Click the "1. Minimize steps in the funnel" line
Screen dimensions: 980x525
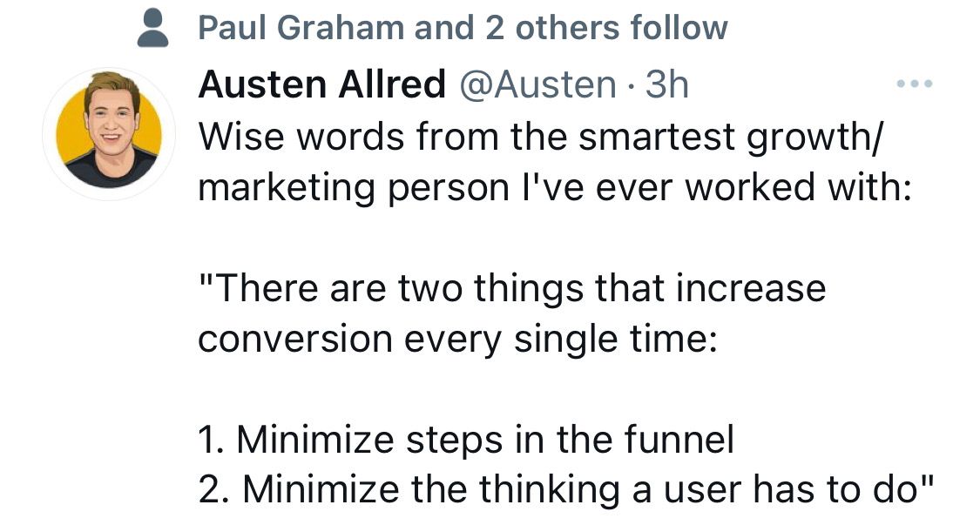point(466,440)
